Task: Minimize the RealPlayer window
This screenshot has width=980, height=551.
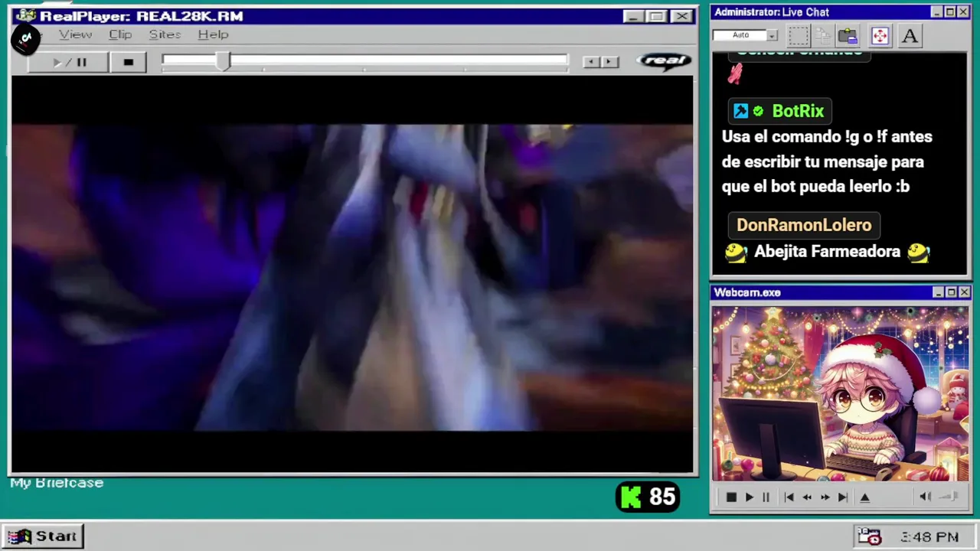Action: tap(632, 16)
